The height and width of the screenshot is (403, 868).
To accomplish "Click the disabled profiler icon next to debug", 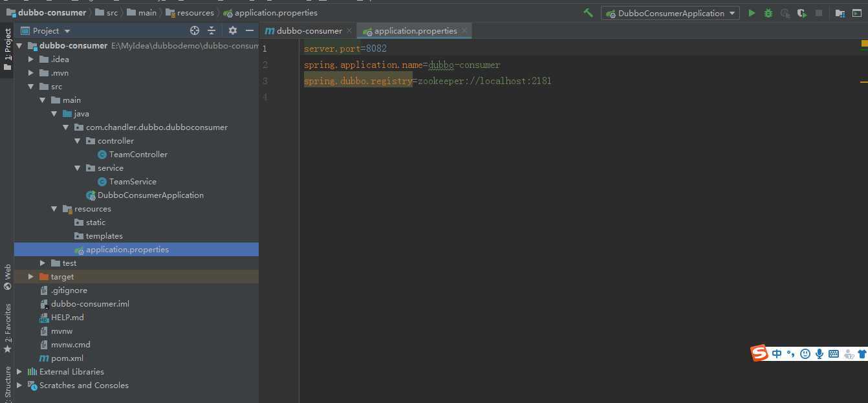I will [x=785, y=13].
